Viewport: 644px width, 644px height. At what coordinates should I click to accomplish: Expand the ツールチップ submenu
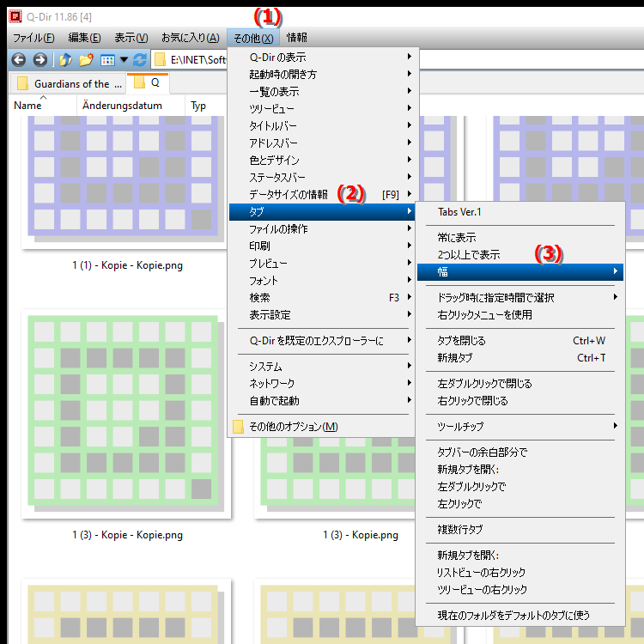520,427
